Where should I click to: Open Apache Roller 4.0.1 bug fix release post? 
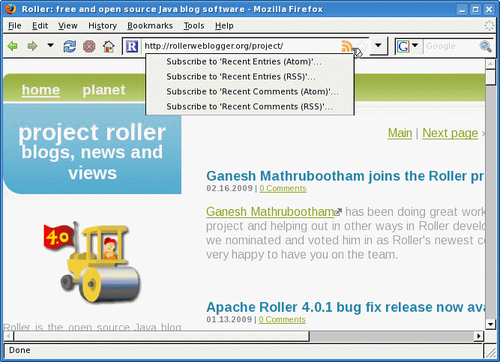[345, 307]
